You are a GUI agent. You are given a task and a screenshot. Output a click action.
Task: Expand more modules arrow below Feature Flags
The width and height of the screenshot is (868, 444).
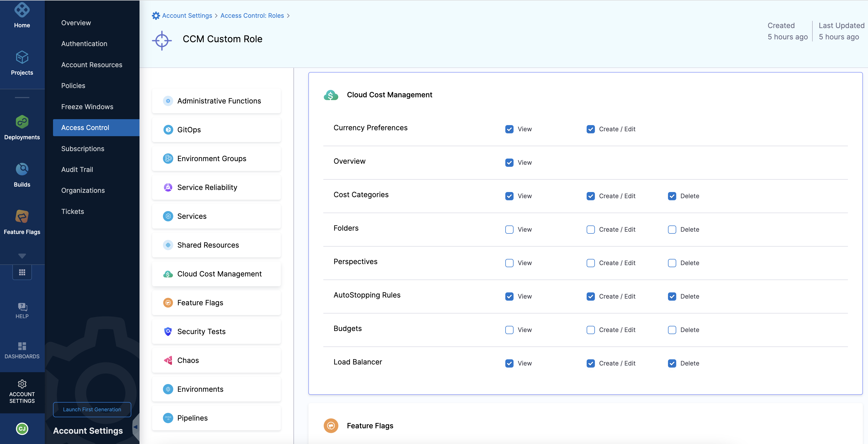pos(22,256)
